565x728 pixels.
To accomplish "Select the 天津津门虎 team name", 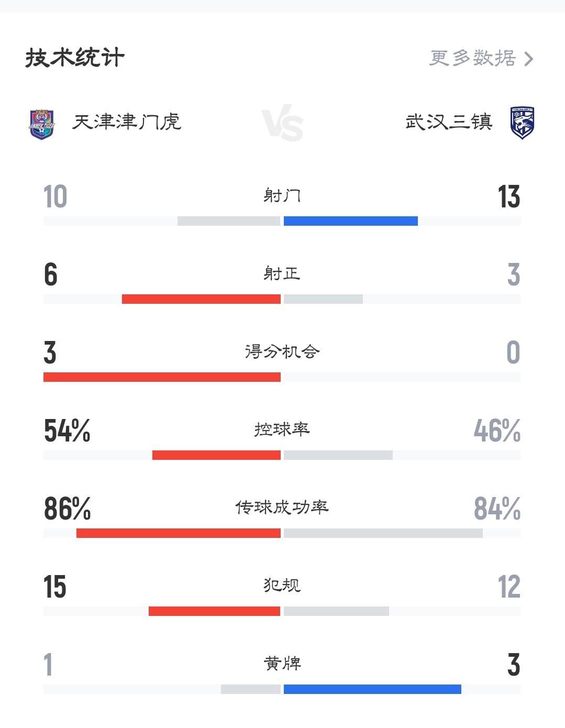I will [x=127, y=122].
